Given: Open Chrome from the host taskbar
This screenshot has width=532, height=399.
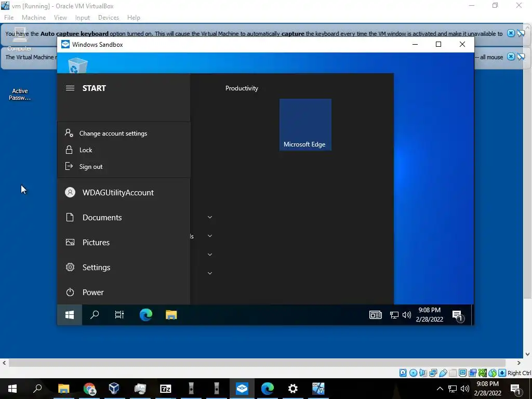Looking at the screenshot, I should 89,389.
